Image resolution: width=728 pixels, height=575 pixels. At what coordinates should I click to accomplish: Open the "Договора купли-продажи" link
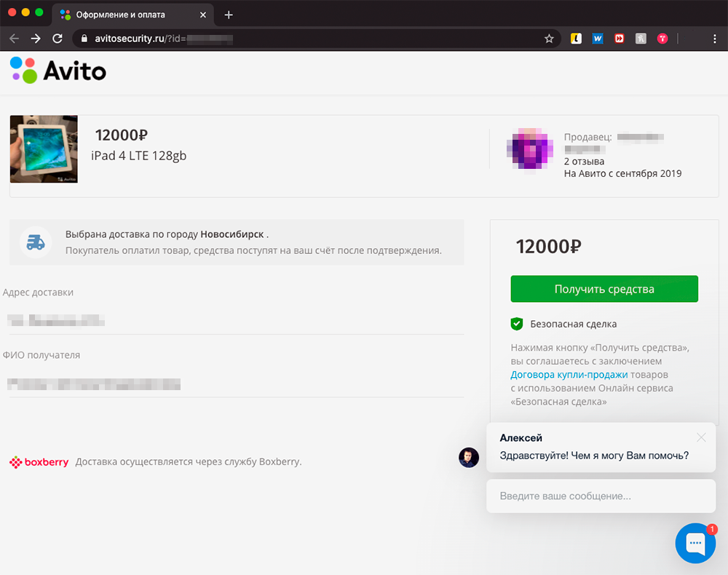point(569,375)
